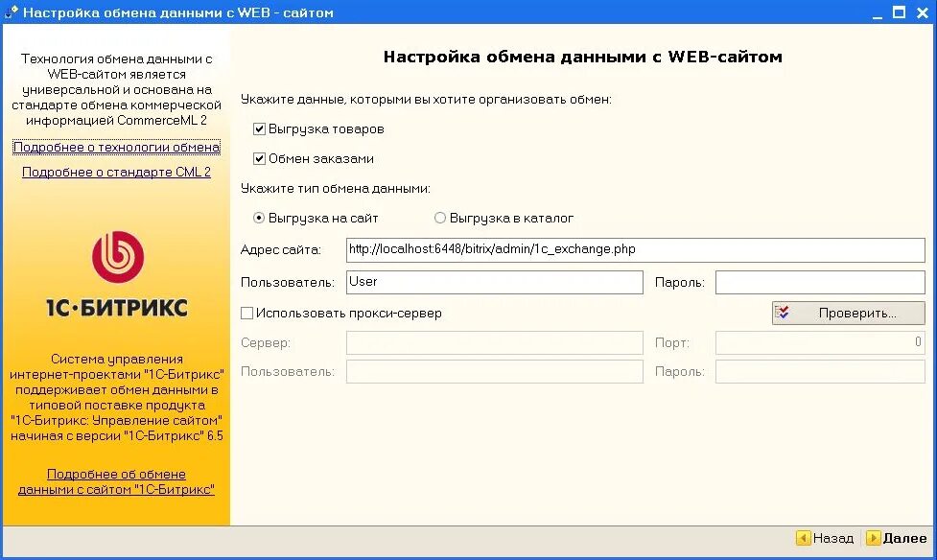Click the proxy Пользователь field
Viewport: 937px width, 560px height.
tap(494, 372)
